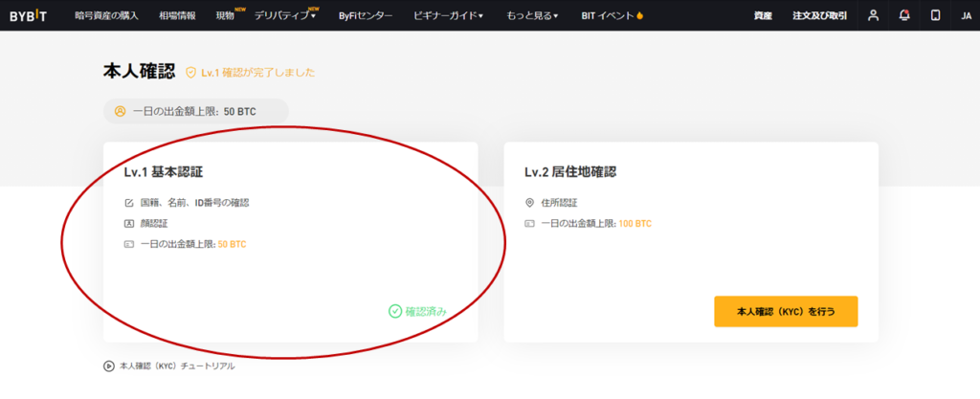Click the Lv.1 基本認証 heading
The height and width of the screenshot is (399, 980).
[163, 172]
